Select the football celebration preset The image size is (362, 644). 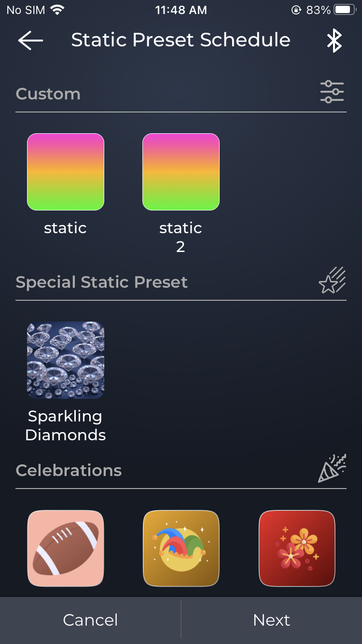(66, 548)
